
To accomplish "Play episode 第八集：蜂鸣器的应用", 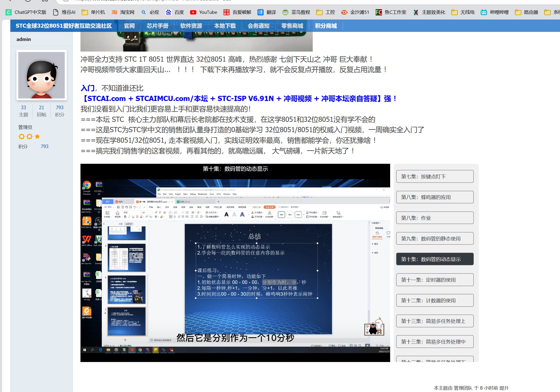I will point(435,197).
